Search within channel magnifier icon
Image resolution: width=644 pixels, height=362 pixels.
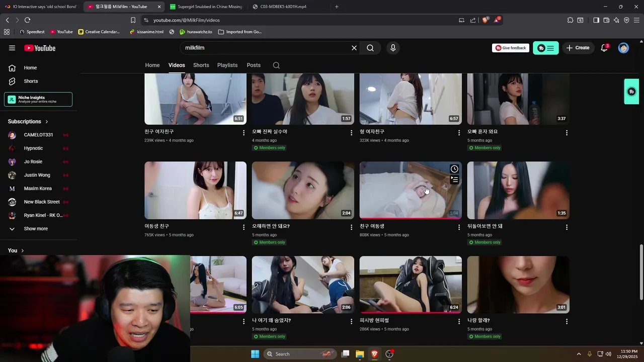276,65
